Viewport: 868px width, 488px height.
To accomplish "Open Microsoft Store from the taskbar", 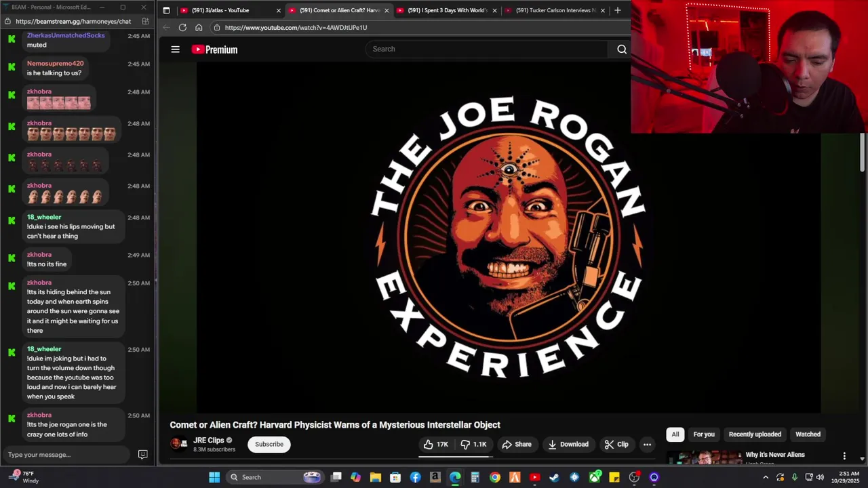I will click(x=395, y=477).
